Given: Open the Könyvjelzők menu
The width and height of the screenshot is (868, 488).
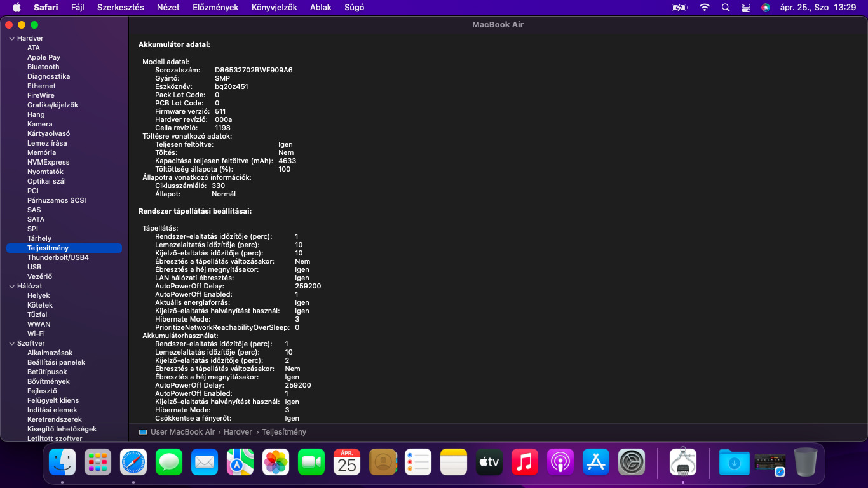Looking at the screenshot, I should pyautogui.click(x=275, y=8).
